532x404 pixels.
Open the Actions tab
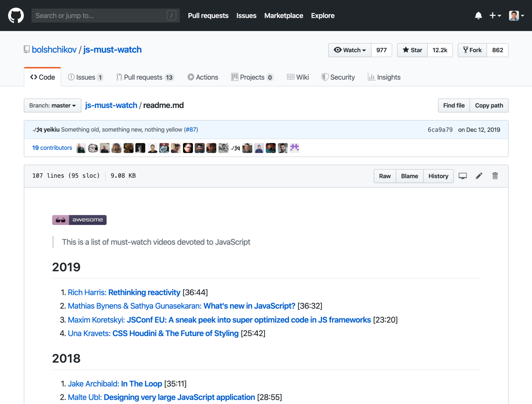click(203, 77)
